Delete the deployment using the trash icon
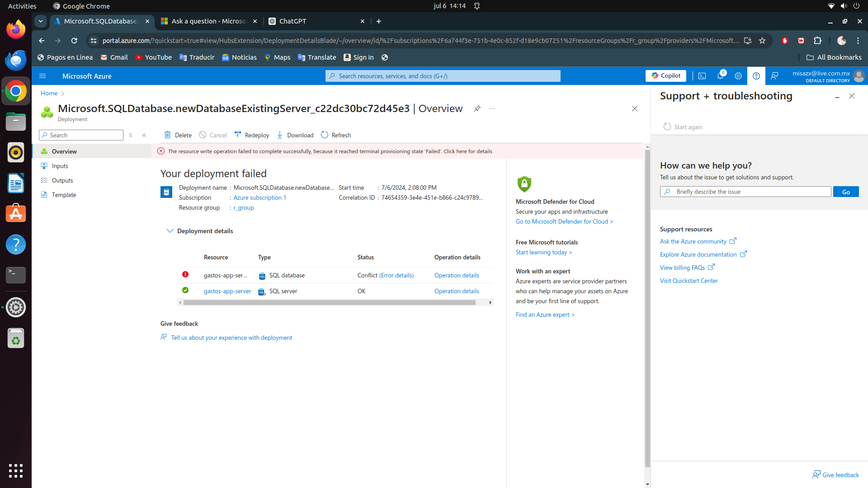 click(x=178, y=135)
